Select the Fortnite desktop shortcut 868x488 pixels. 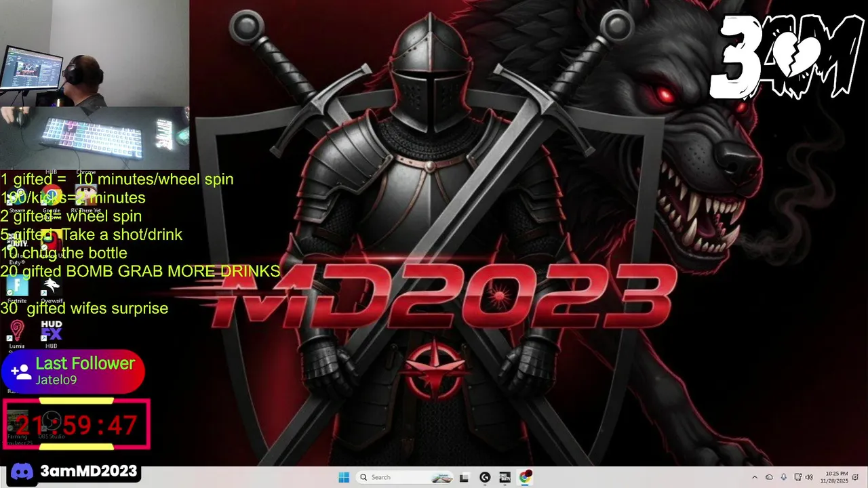[x=17, y=290]
